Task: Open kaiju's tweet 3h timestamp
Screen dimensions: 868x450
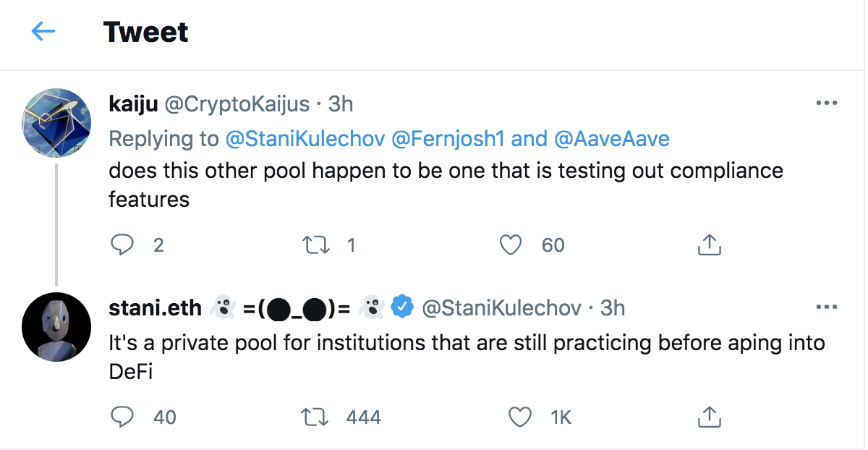Action: [x=341, y=104]
